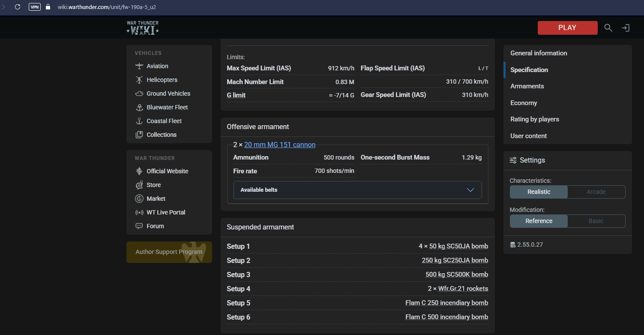Screen dimensions: 644x335
Task: Click the sign-in arrow icon
Action: pyautogui.click(x=626, y=28)
